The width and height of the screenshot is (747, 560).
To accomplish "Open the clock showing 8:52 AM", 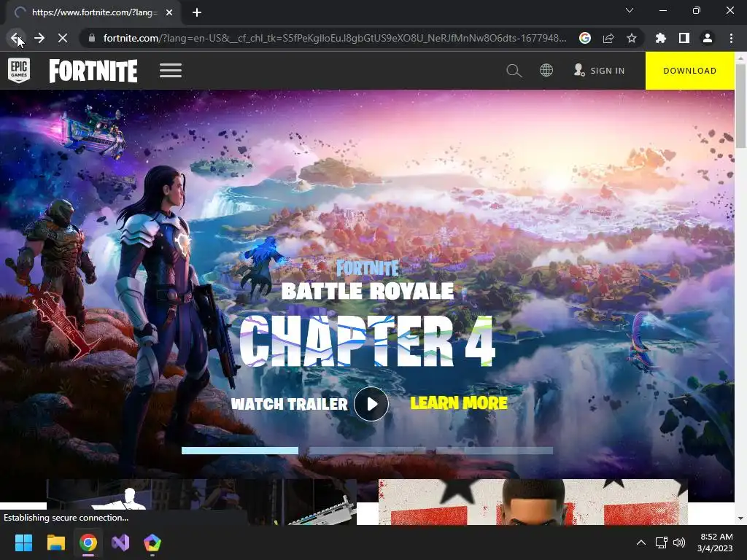I will click(715, 542).
